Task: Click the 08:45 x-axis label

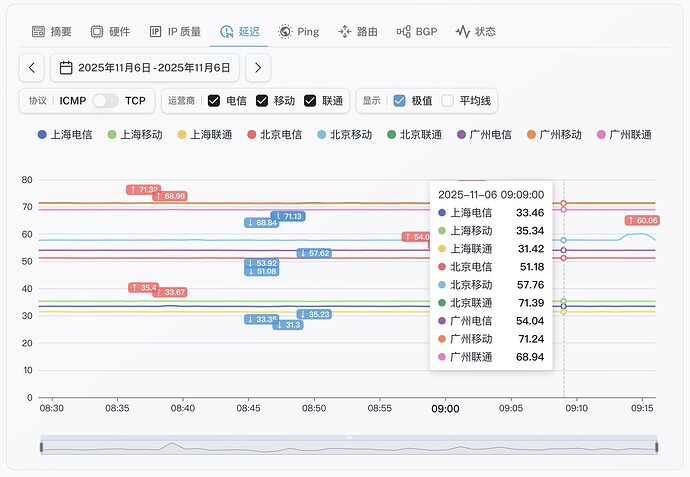Action: (x=249, y=408)
